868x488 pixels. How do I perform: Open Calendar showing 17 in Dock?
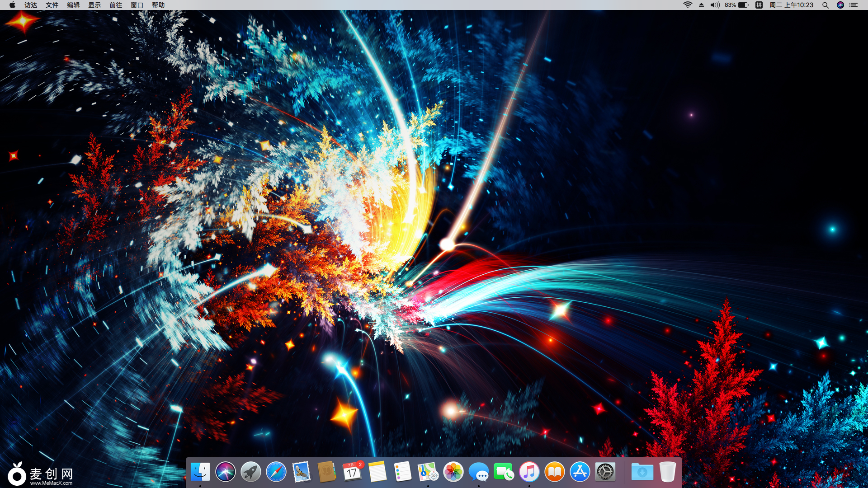coord(352,472)
